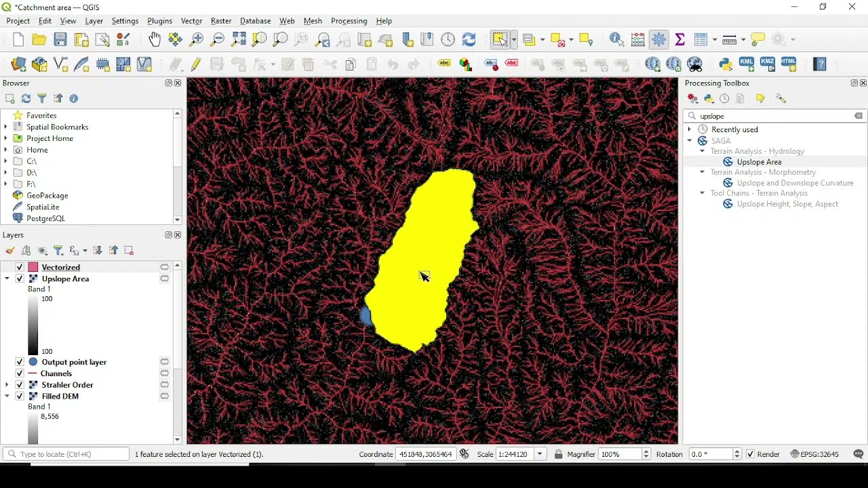Toggle editing with pencil icon
The height and width of the screenshot is (488, 868).
pyautogui.click(x=197, y=64)
